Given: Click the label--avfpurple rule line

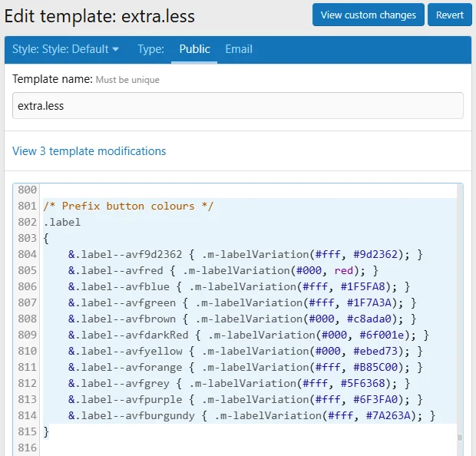Looking at the screenshot, I should 245,399.
